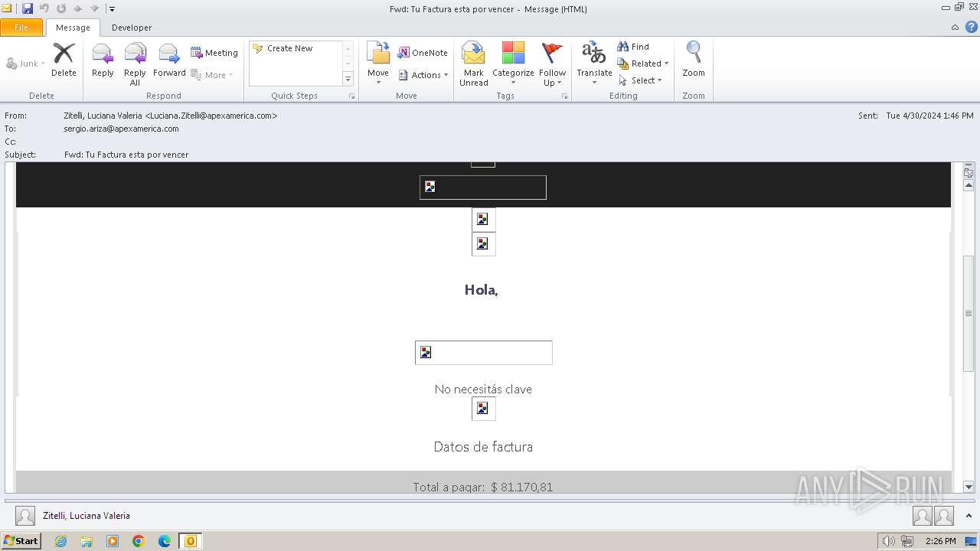Open Outlook Help question mark

[971, 28]
